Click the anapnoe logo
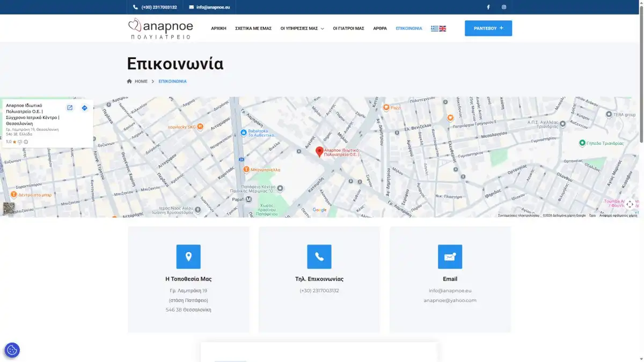Viewport: 644px width, 362px height. coord(160,28)
